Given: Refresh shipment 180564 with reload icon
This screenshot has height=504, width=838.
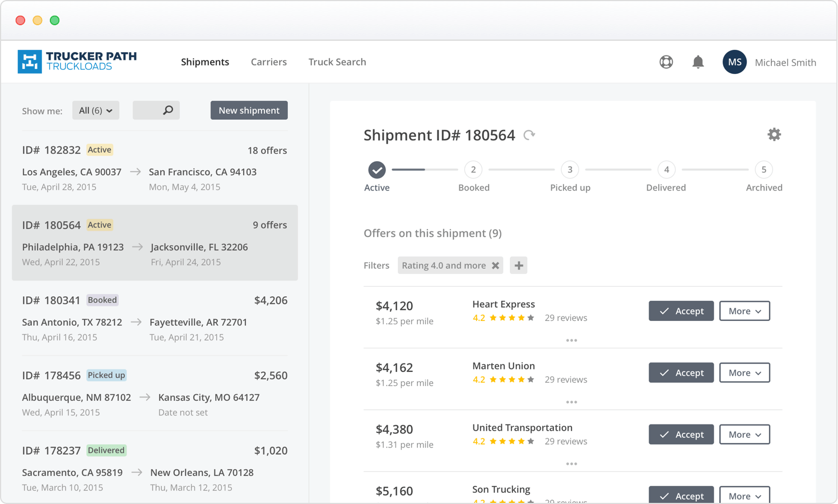Looking at the screenshot, I should click(529, 135).
